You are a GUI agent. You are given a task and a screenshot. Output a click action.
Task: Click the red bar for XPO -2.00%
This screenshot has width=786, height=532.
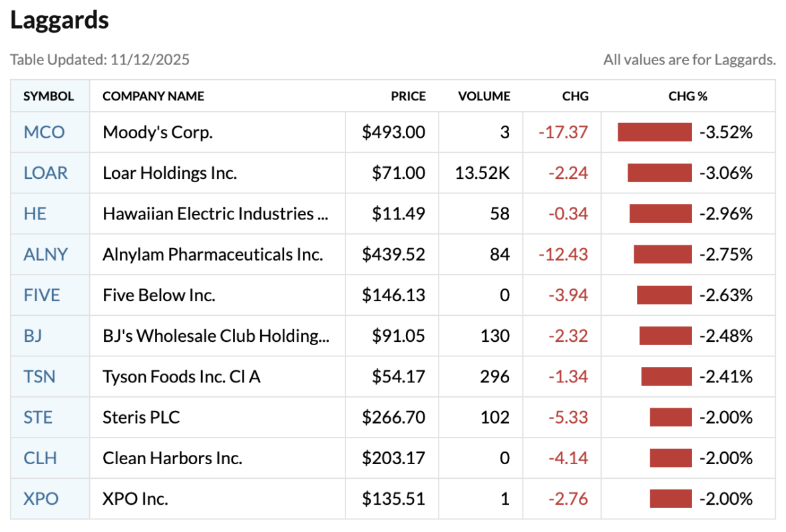pyautogui.click(x=671, y=498)
